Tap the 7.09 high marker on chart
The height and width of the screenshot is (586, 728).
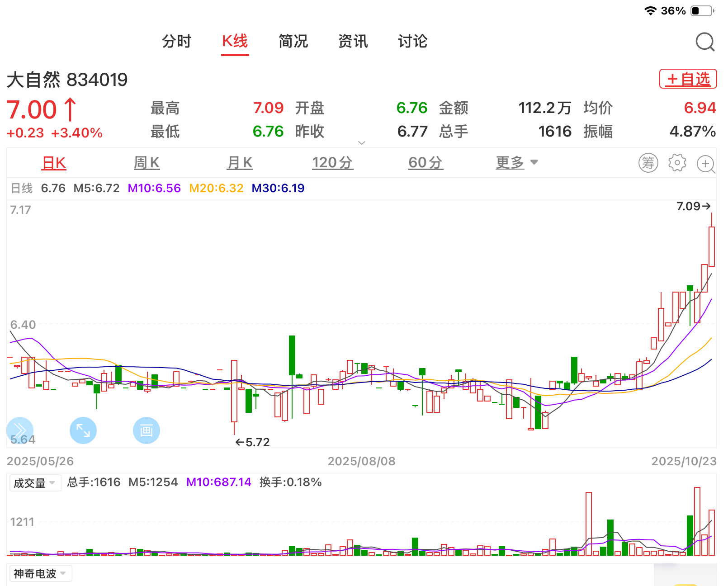point(694,206)
